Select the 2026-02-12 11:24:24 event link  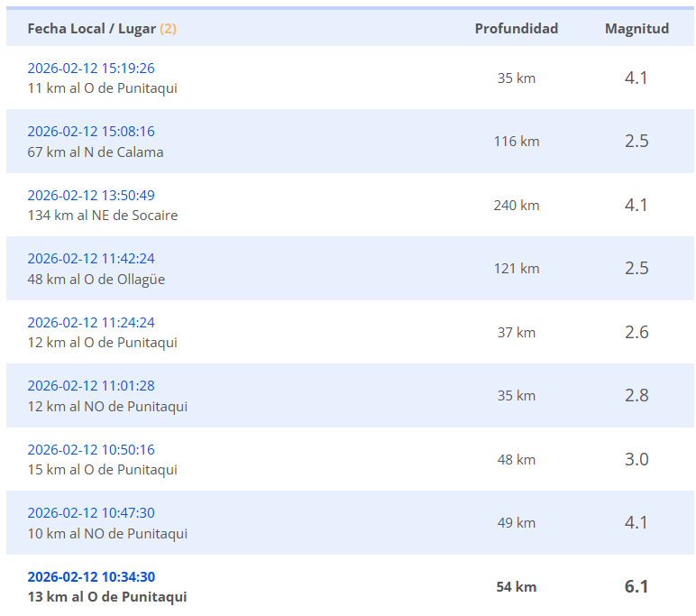(x=91, y=323)
